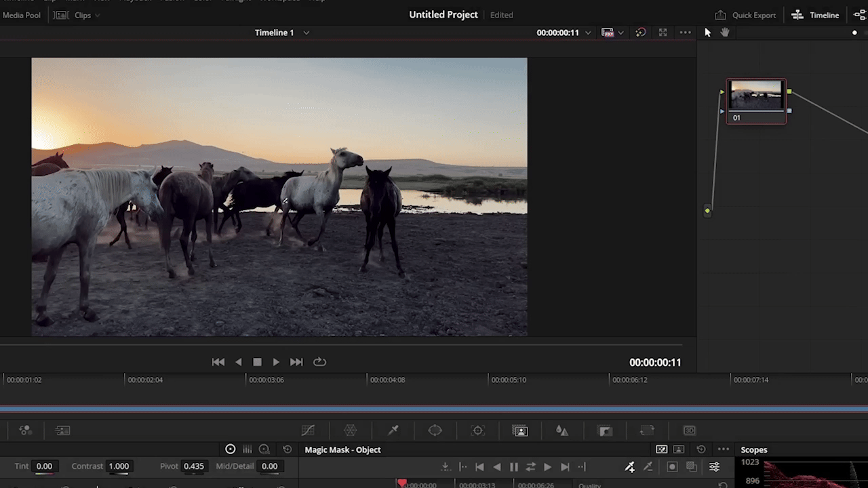Open the Key palette
The width and height of the screenshot is (868, 488).
[605, 430]
